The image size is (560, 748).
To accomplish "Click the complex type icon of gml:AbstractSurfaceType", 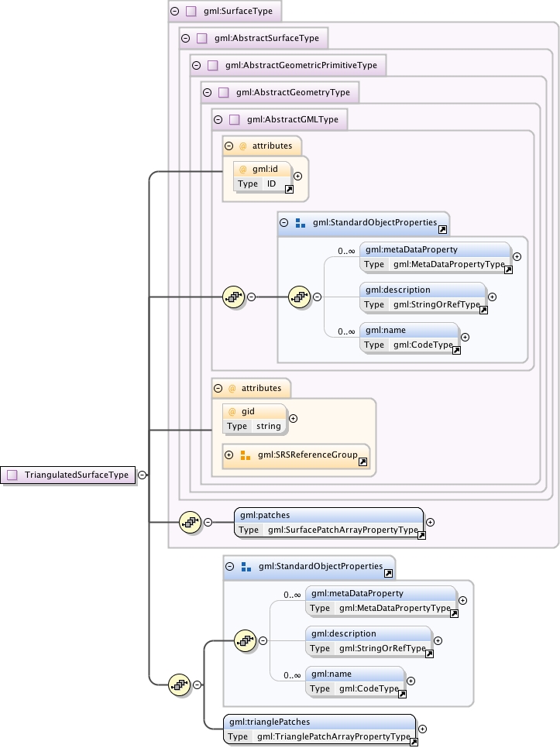I will point(202,38).
